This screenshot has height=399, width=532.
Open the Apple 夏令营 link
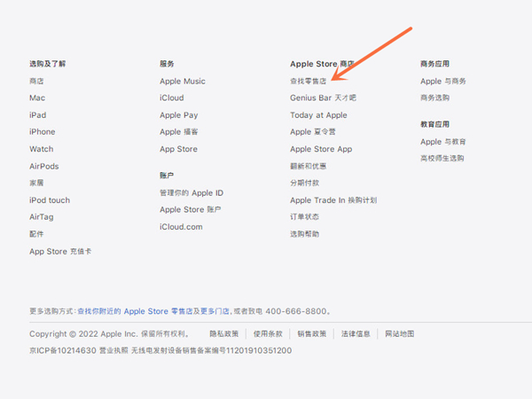click(x=312, y=131)
